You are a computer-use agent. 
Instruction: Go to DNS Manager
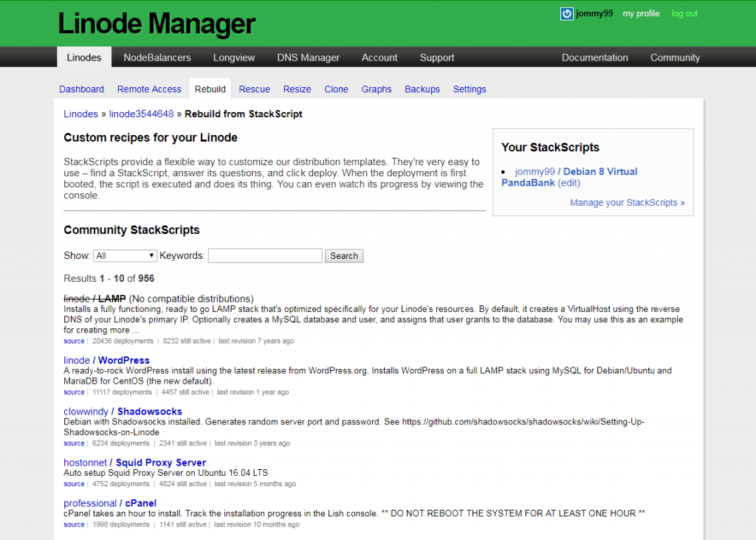[308, 58]
